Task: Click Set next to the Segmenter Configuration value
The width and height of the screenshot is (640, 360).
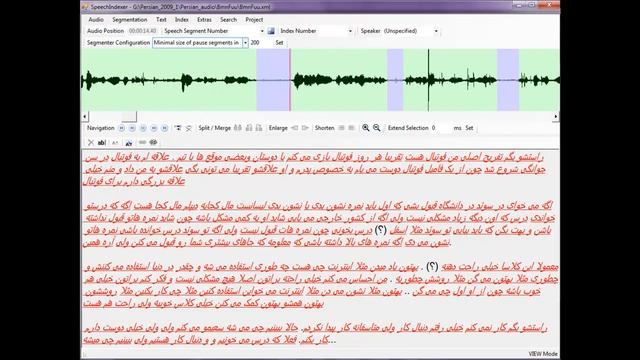Action: pyautogui.click(x=279, y=42)
